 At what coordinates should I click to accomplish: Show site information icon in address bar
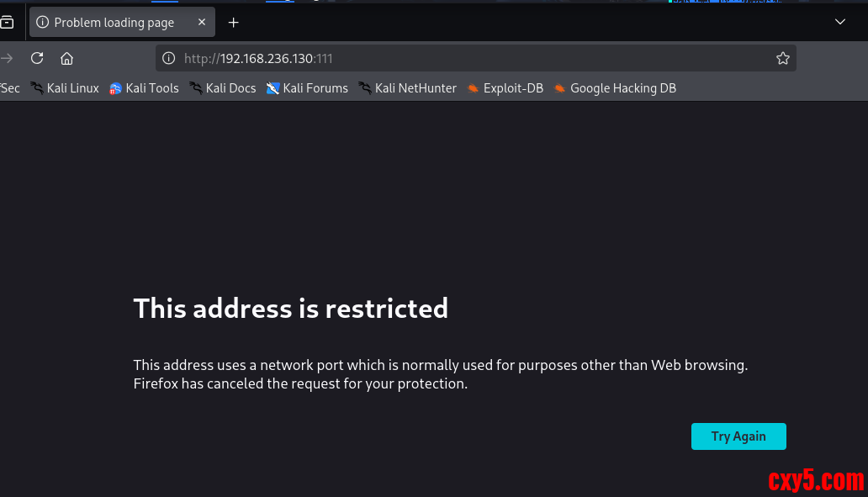[168, 58]
